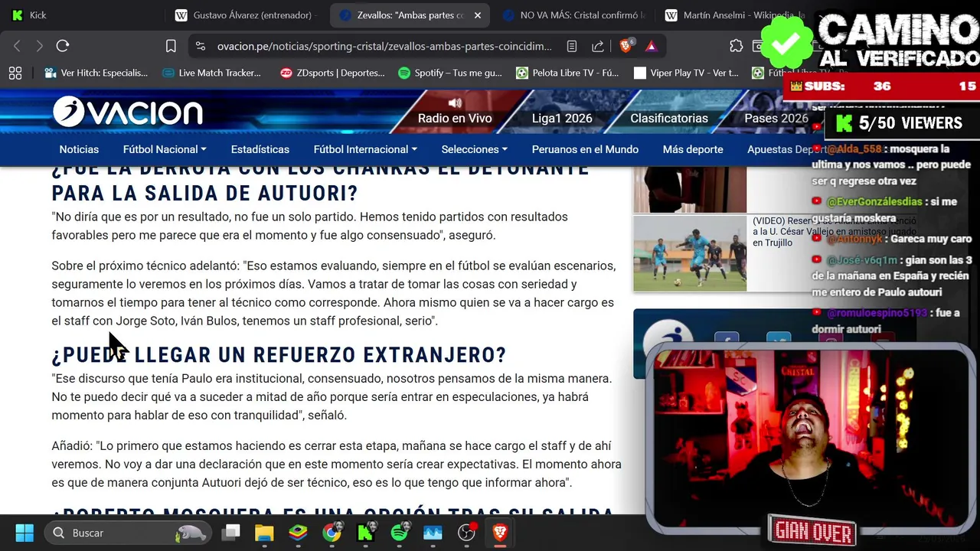Close the Zevallos article tab

478,15
